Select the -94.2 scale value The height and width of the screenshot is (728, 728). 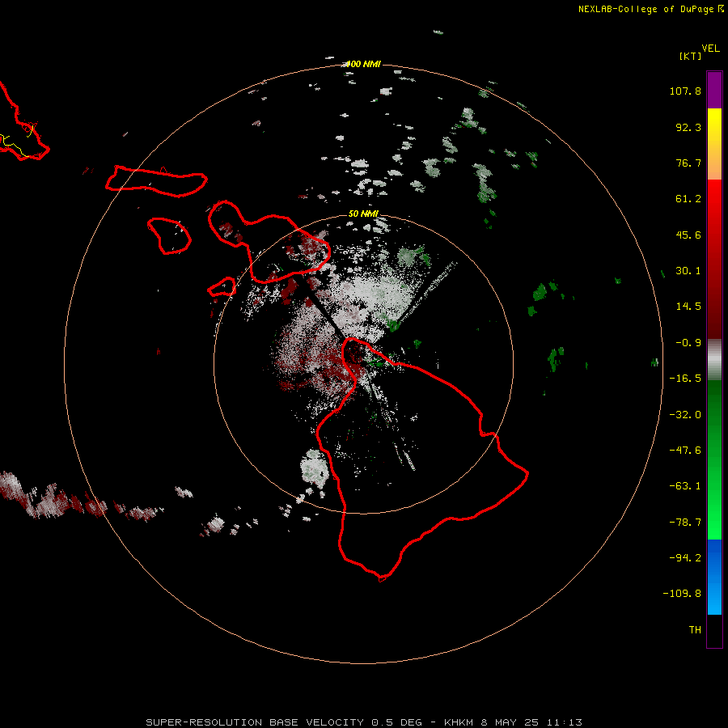click(685, 557)
